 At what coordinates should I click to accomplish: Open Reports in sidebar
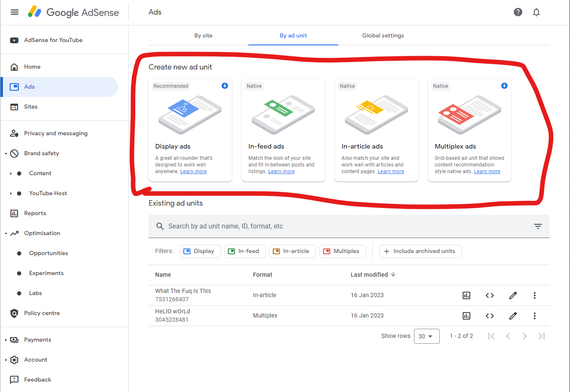35,213
